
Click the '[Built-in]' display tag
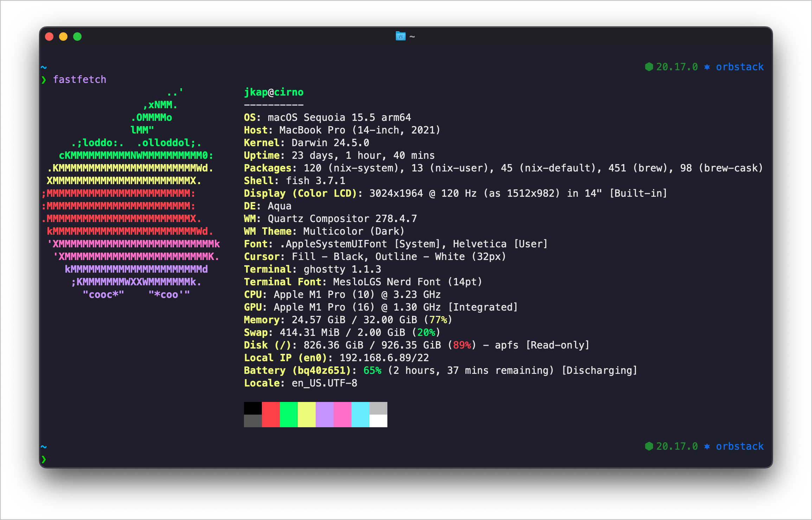tap(638, 194)
